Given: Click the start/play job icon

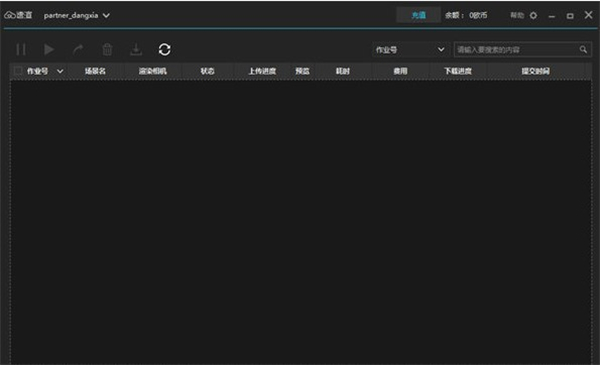Looking at the screenshot, I should pos(49,50).
